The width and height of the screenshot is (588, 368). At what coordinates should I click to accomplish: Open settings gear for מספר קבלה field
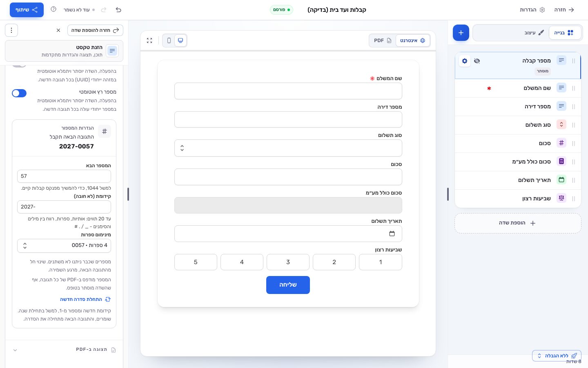point(465,61)
